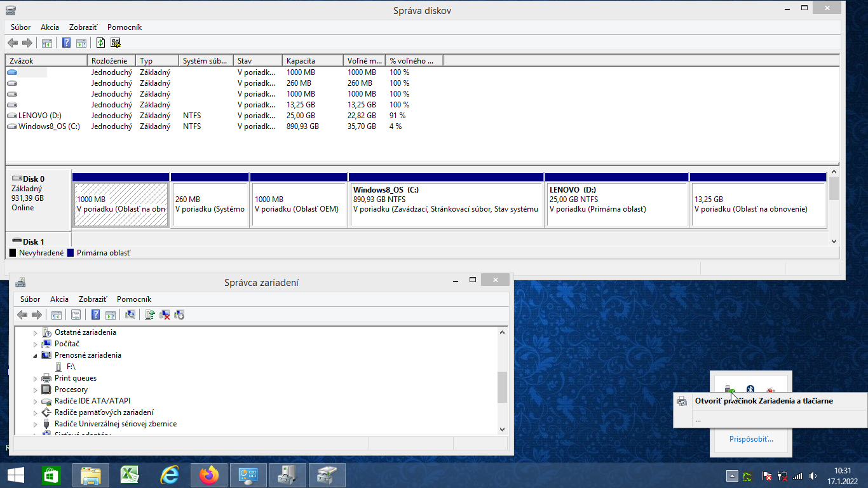Open Zobraziť menu in Správa diskov
This screenshot has width=868, height=488.
coord(83,27)
